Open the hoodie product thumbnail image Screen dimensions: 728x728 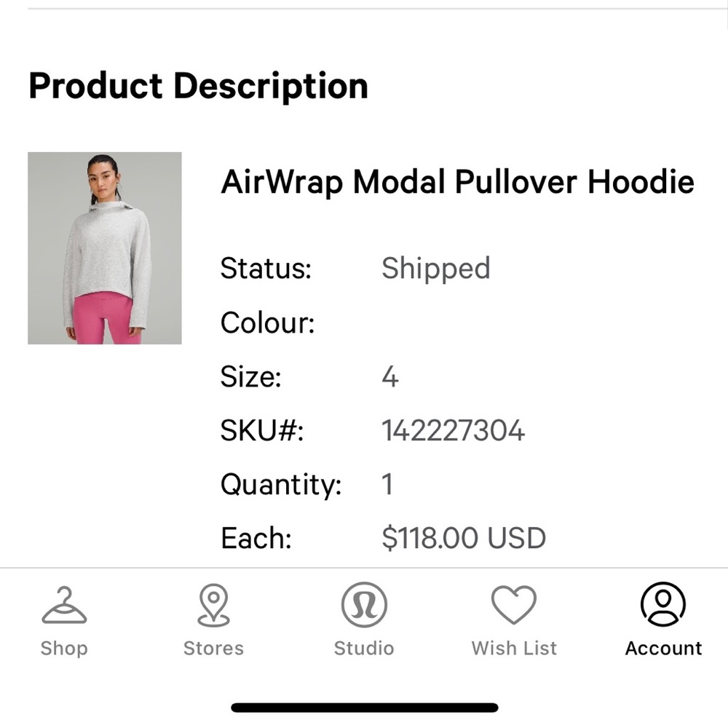coord(104,249)
